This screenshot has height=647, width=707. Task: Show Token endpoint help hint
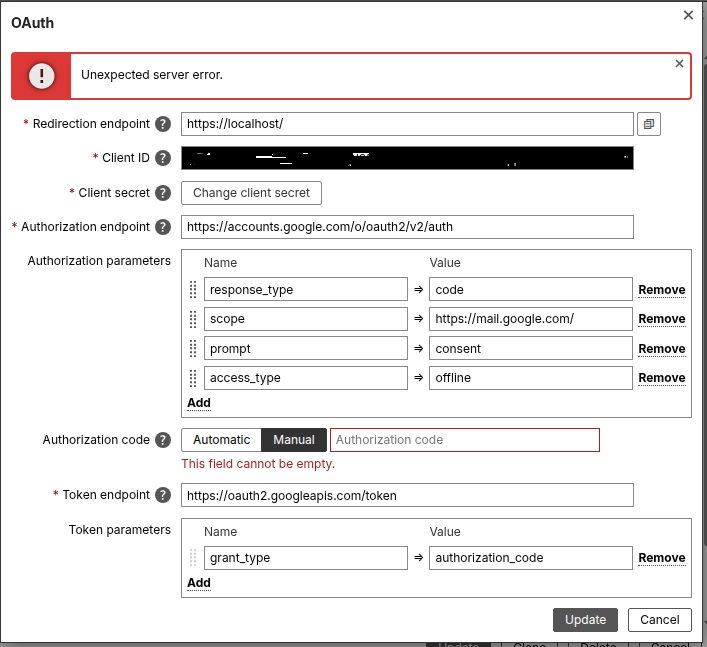[163, 495]
